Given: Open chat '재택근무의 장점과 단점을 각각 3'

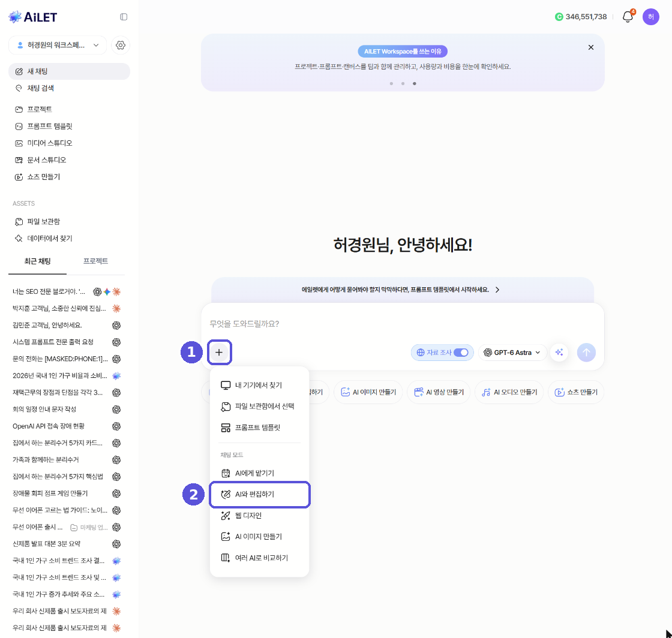Looking at the screenshot, I should tap(67, 393).
